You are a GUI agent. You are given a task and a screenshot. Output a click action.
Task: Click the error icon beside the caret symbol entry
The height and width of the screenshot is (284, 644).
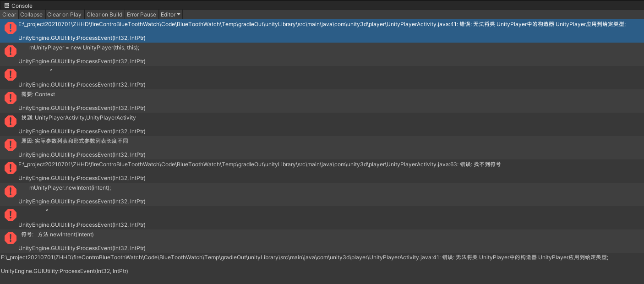tap(10, 75)
